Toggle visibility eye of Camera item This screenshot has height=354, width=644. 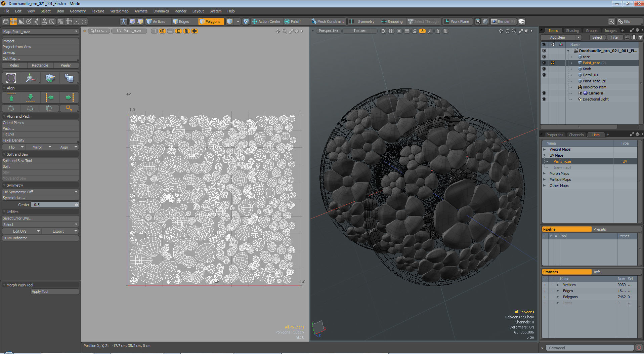(544, 93)
